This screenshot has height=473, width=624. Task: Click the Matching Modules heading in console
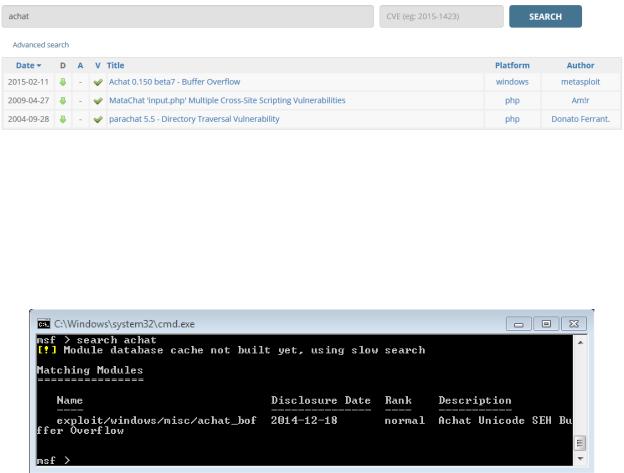[90, 370]
